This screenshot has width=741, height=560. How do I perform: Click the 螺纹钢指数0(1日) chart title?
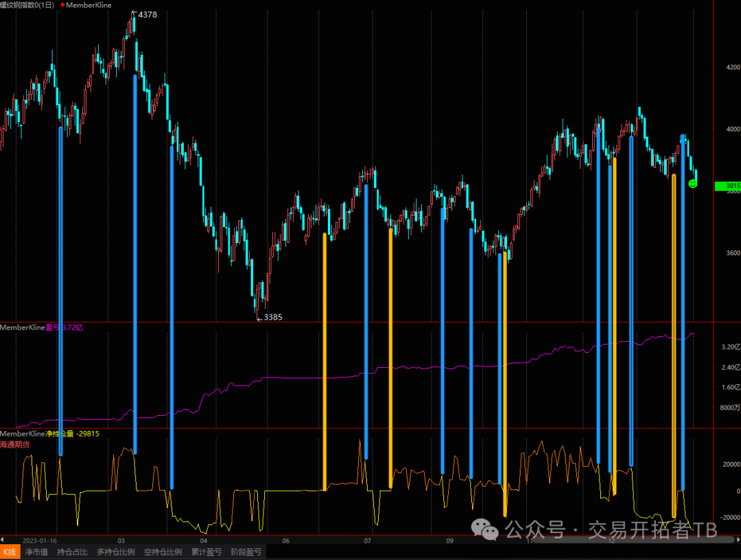pos(27,5)
